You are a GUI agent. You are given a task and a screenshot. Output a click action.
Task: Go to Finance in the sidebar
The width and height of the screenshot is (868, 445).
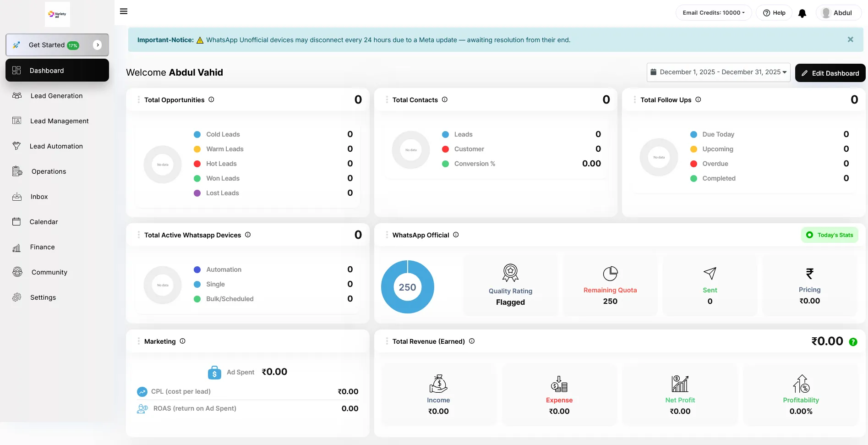(42, 247)
